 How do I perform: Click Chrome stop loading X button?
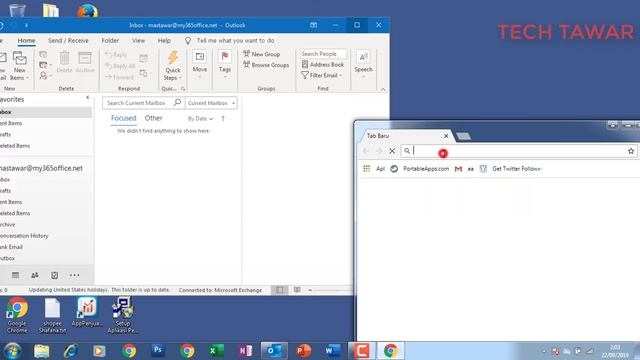click(392, 151)
